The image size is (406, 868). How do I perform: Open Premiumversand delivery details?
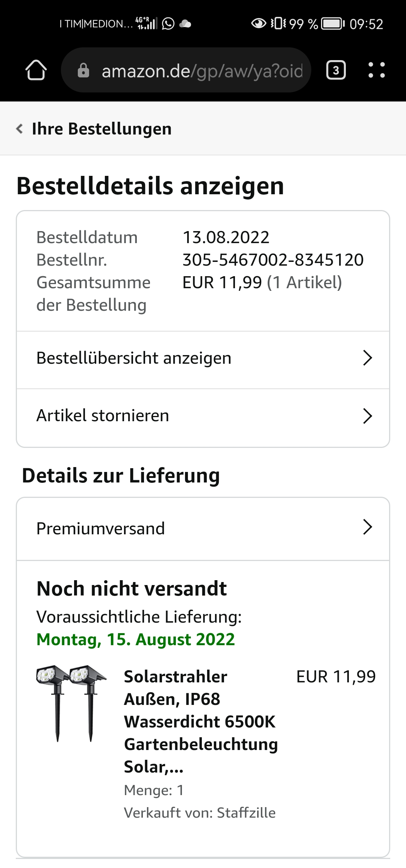203,529
